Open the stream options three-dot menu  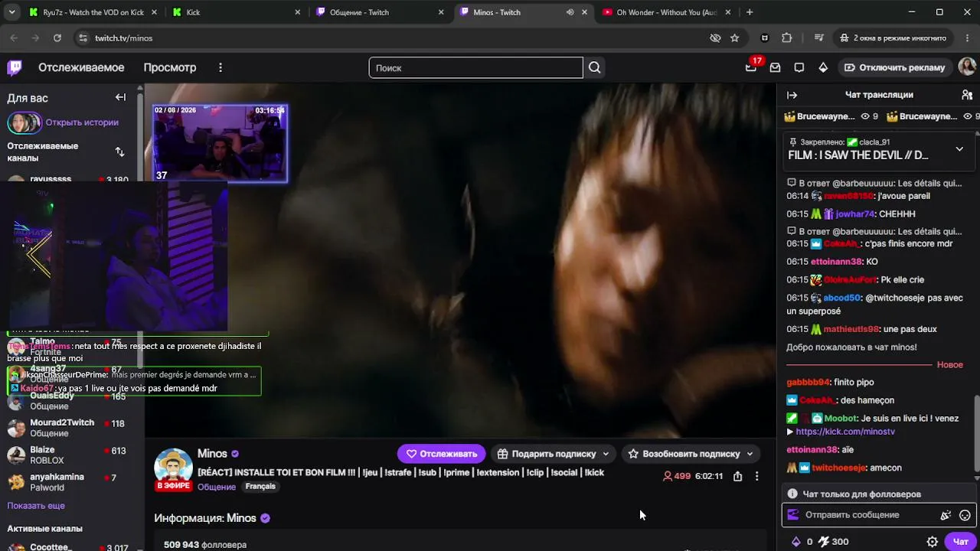pyautogui.click(x=756, y=476)
